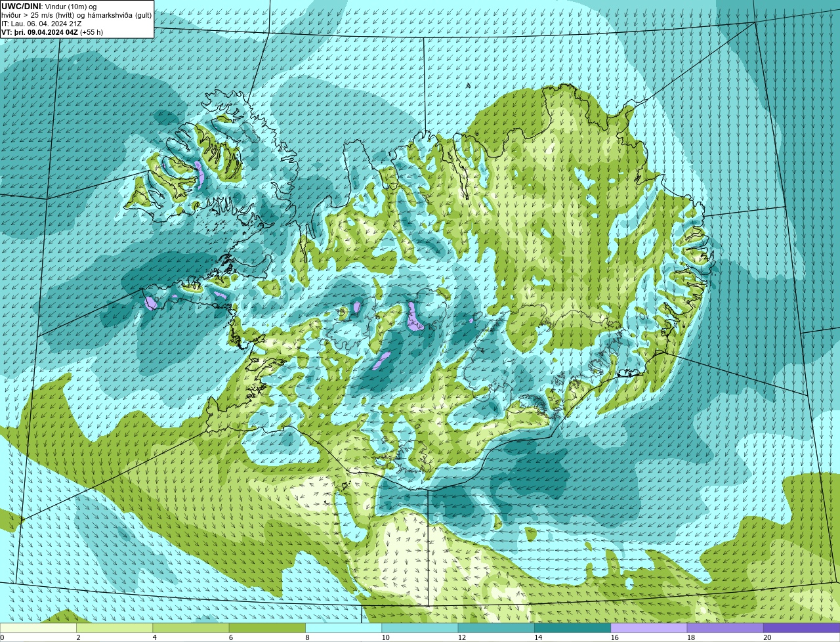
Task: Click the legend label '16'
Action: click(x=614, y=637)
